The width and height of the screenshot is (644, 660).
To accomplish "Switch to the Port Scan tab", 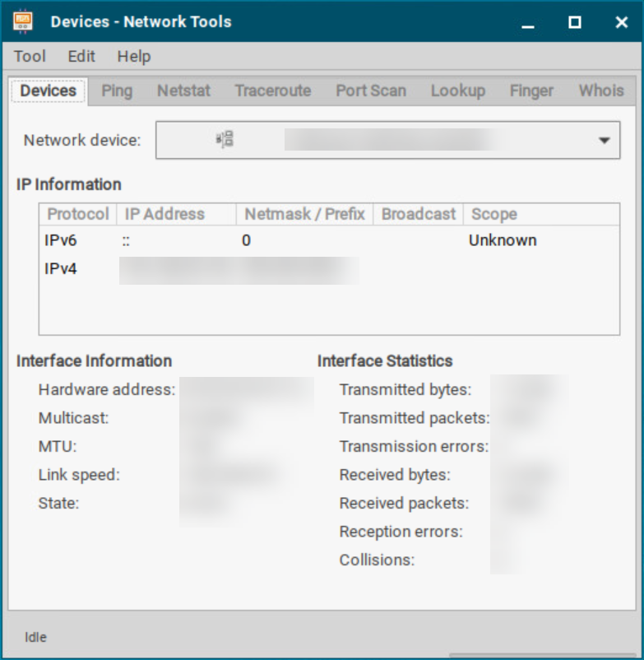I will [x=370, y=91].
